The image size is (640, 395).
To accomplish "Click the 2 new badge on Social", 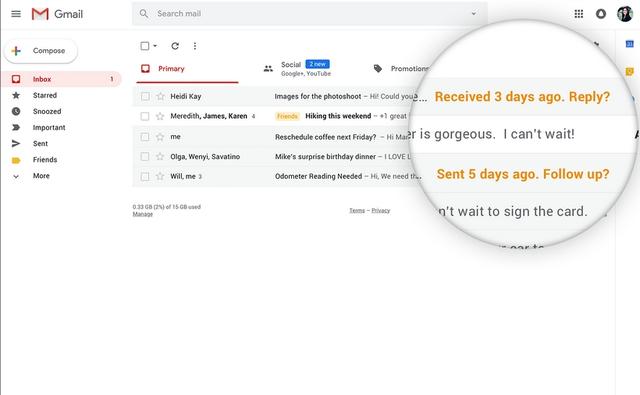I will [x=317, y=64].
